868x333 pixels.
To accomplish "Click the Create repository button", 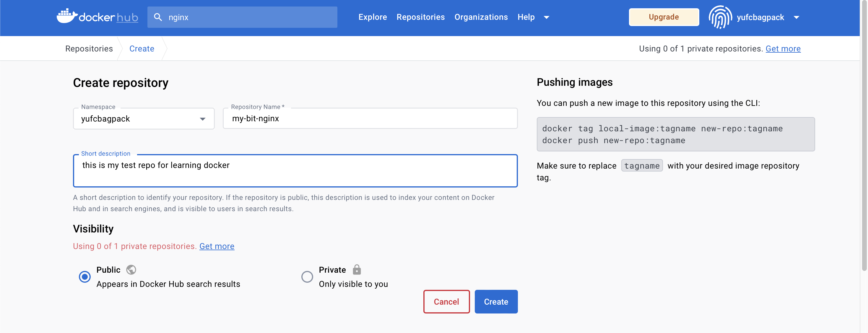I will tap(496, 302).
